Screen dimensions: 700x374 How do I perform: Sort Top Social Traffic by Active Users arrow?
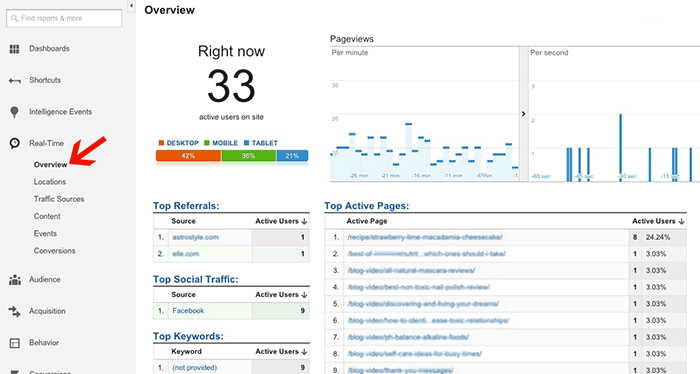point(304,295)
